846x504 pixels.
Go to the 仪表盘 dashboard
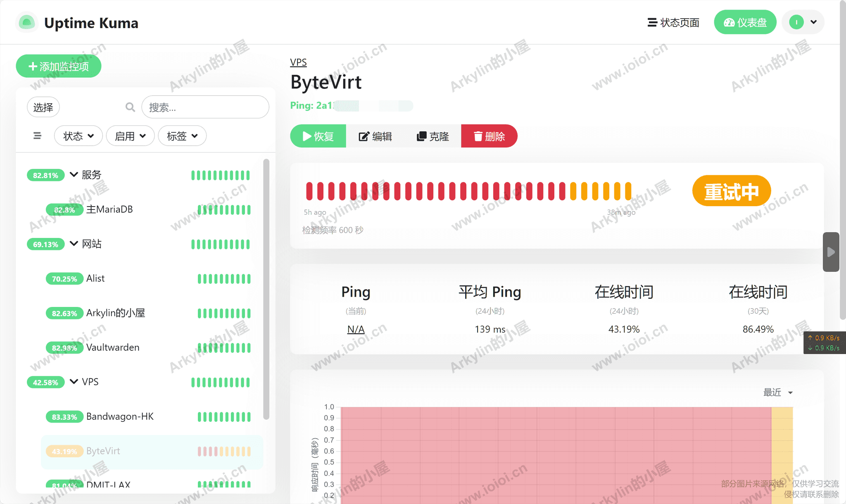(x=745, y=22)
